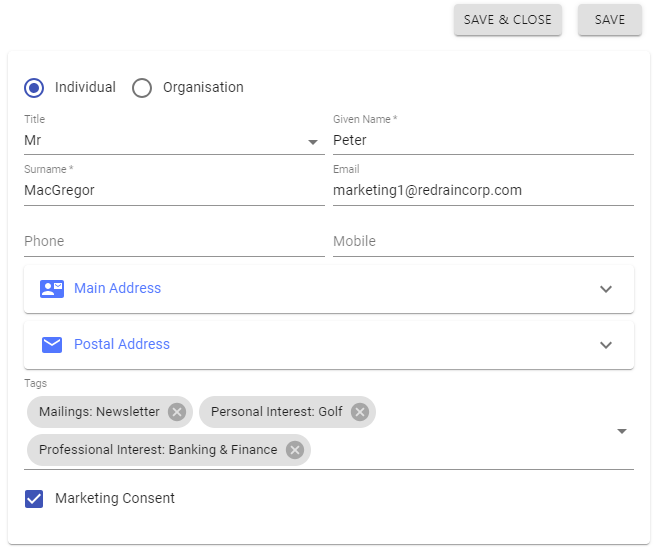Uncheck the Marketing Consent checkbox
Screen dimensions: 654x547
[x=34, y=499]
